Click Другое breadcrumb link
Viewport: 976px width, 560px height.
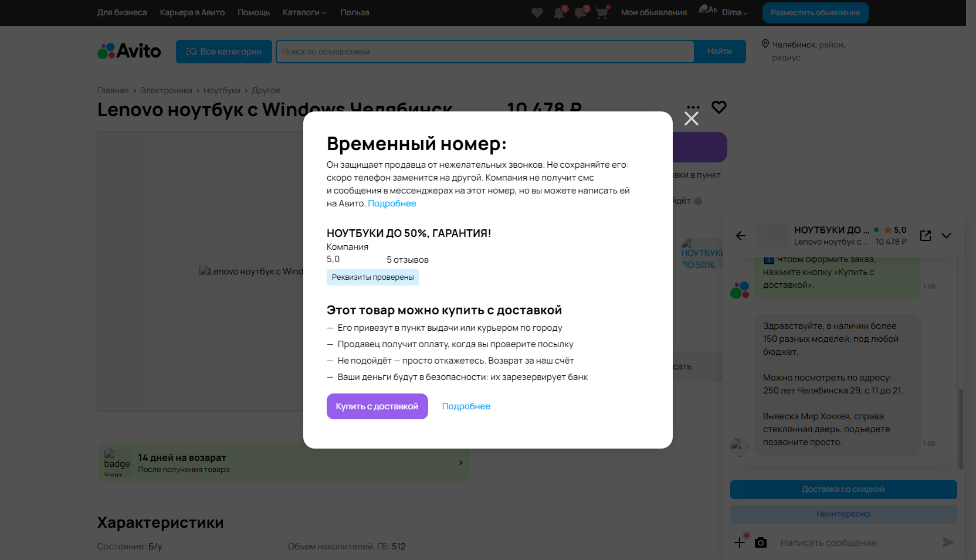click(266, 90)
